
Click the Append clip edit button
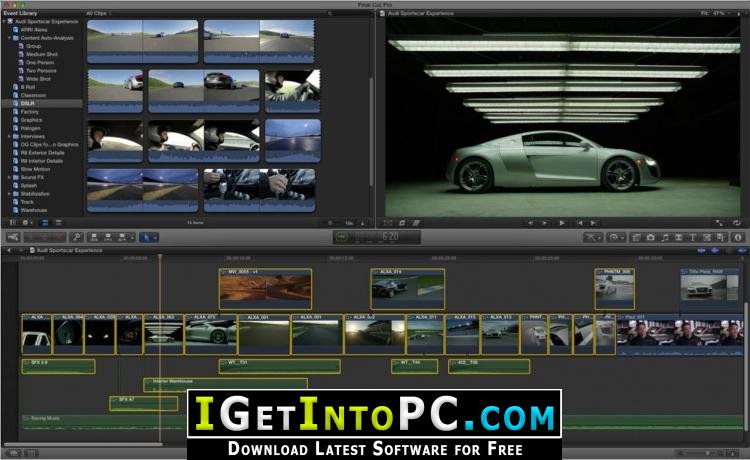pyautogui.click(x=122, y=237)
